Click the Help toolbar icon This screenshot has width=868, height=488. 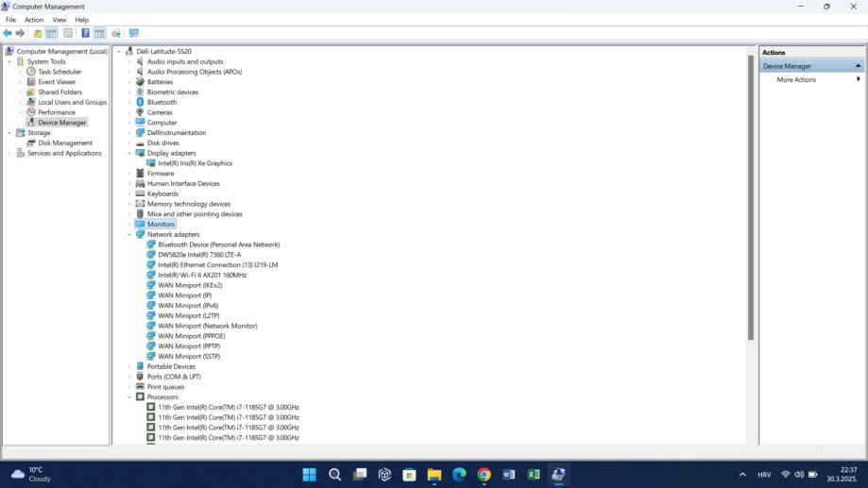[85, 33]
